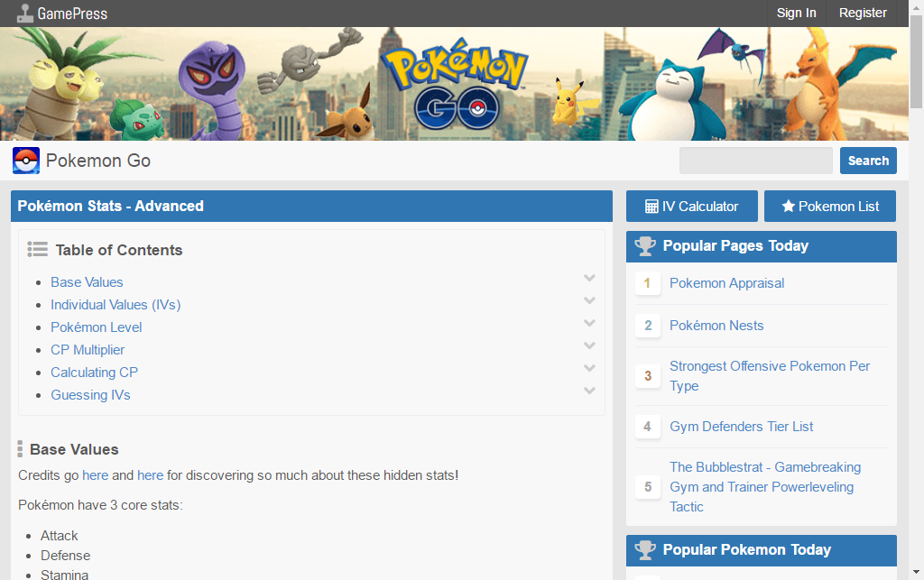The width and height of the screenshot is (924, 580).
Task: Expand the Base Values chevron
Action: [x=589, y=278]
